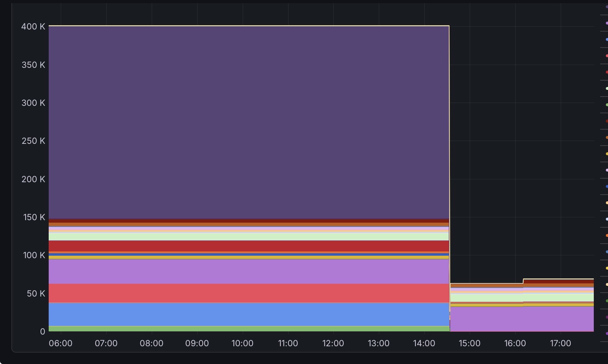Viewport: 608px width, 364px height.
Task: Click the lavender band before 14:00
Action: [x=249, y=271]
